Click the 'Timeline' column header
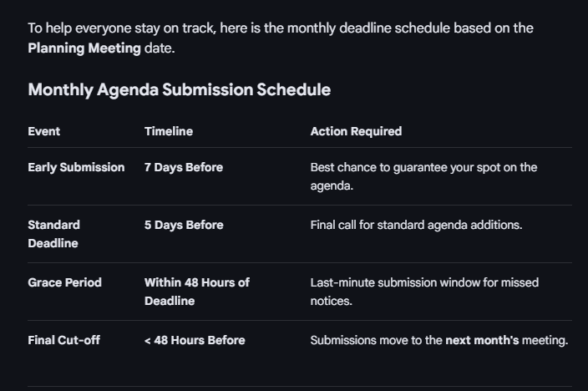The height and width of the screenshot is (391, 588). coord(169,131)
